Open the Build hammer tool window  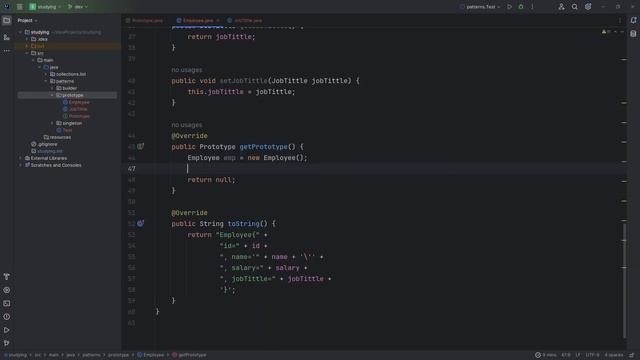click(x=7, y=277)
